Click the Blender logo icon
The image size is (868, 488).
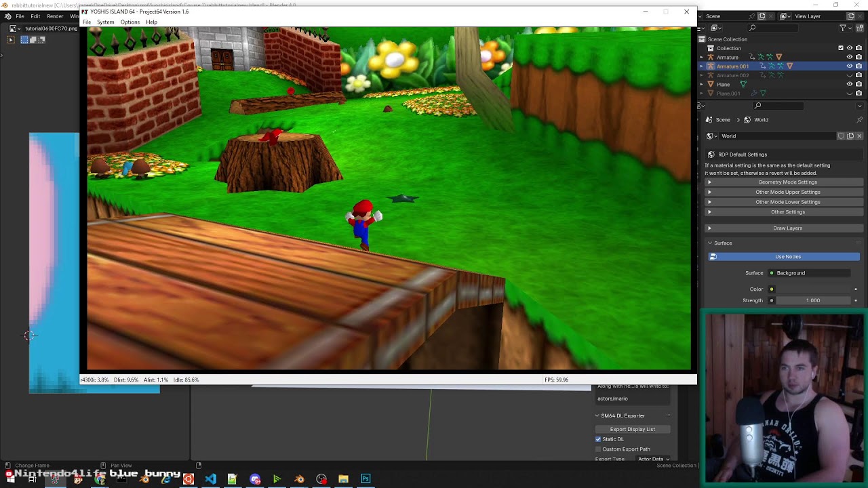[7, 16]
